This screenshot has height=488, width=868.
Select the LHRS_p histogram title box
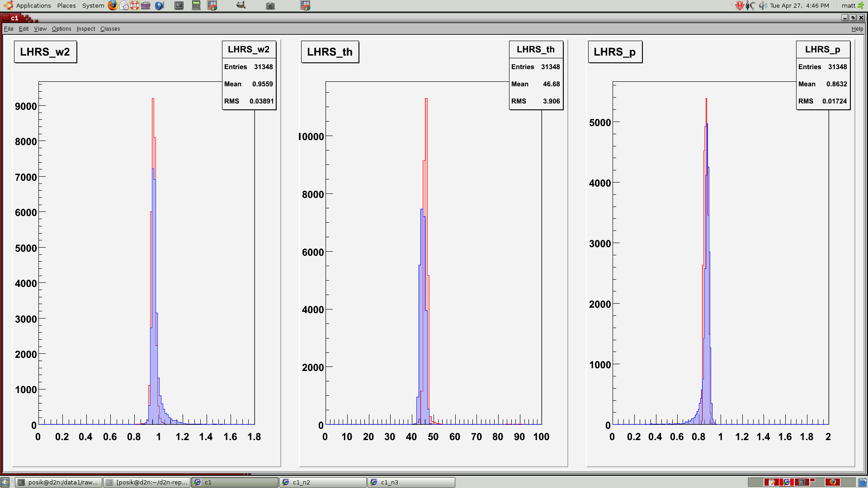[615, 52]
